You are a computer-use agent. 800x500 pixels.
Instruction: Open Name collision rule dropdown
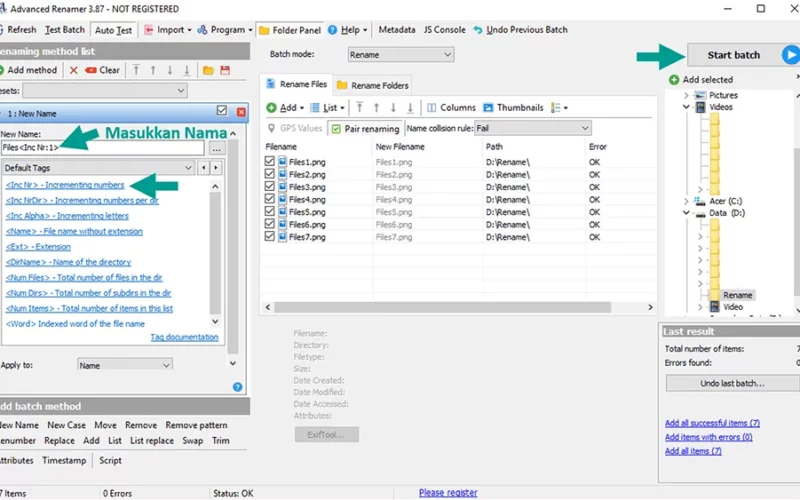click(533, 129)
